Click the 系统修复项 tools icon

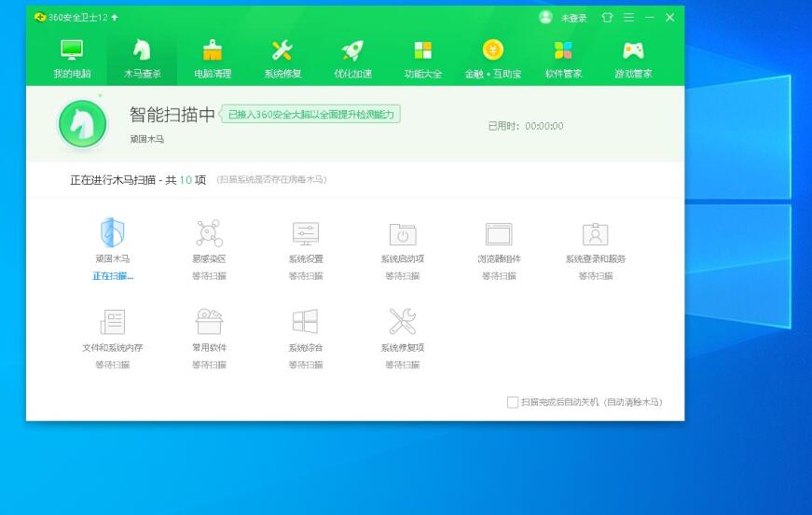tap(403, 321)
